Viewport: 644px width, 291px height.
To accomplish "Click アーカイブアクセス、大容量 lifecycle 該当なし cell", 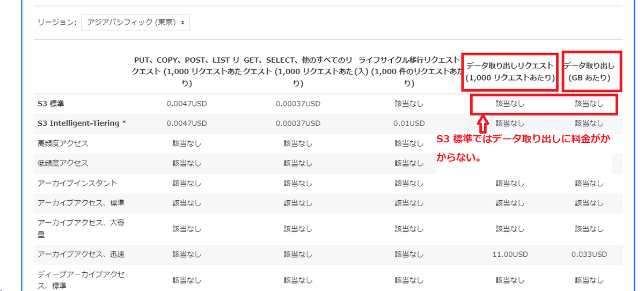I will click(x=409, y=228).
